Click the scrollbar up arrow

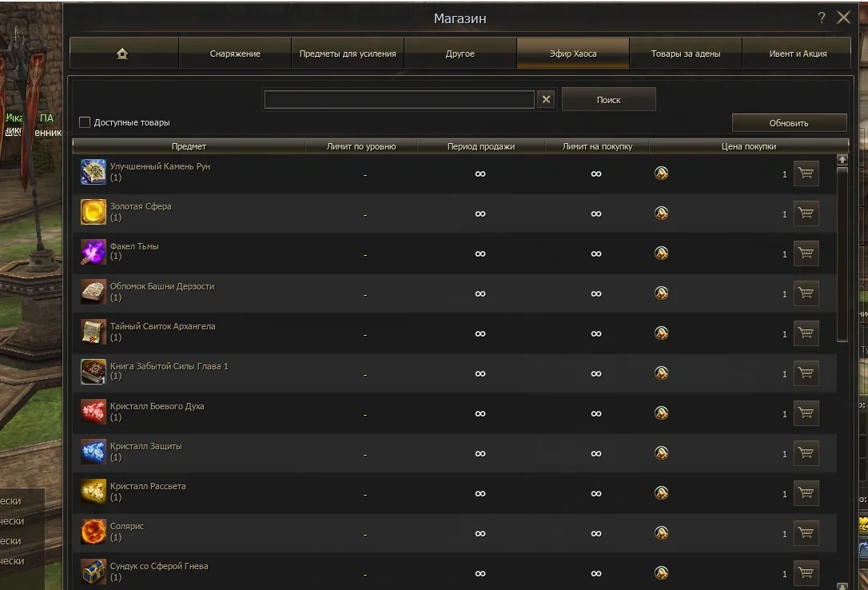click(842, 159)
